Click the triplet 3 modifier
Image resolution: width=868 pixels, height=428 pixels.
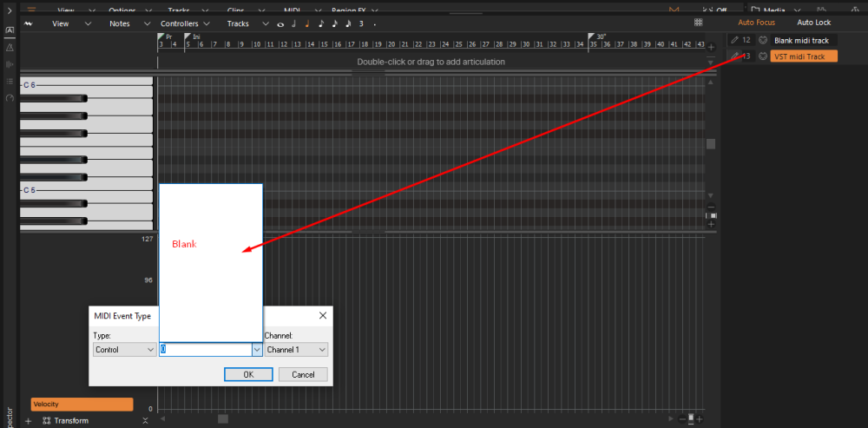(361, 23)
